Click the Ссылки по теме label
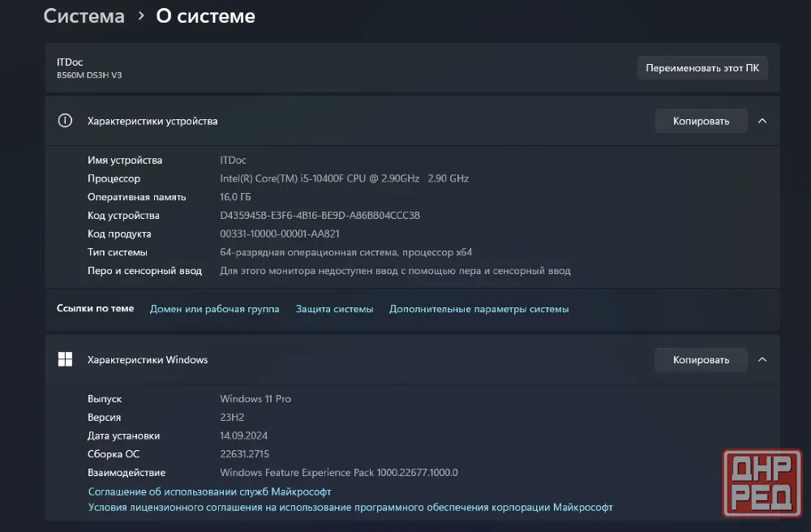 point(95,308)
